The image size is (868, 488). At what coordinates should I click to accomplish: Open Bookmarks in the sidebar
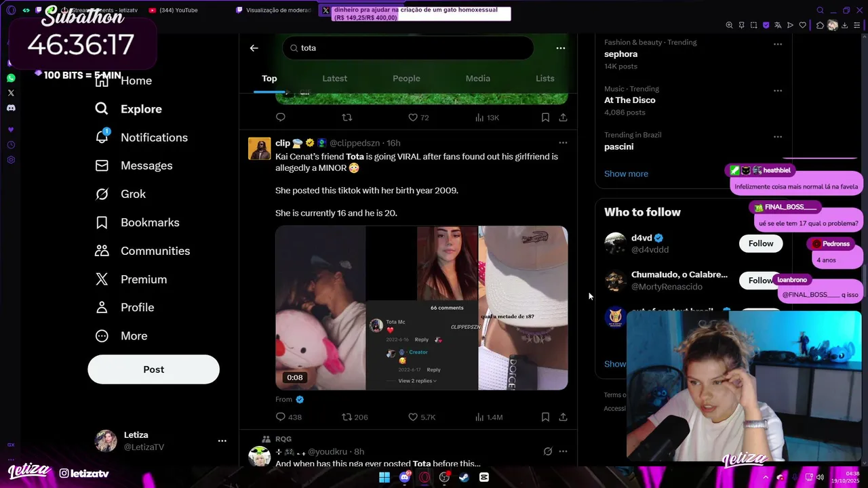tap(137, 222)
